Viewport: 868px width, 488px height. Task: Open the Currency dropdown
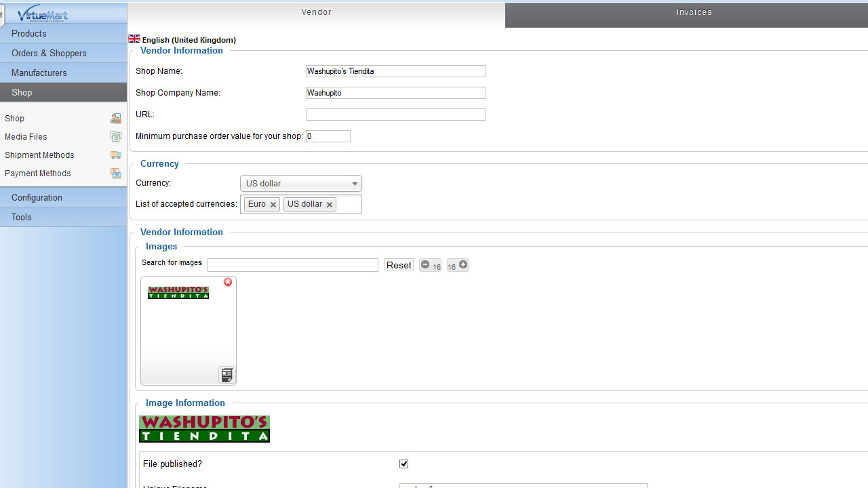[x=301, y=184]
